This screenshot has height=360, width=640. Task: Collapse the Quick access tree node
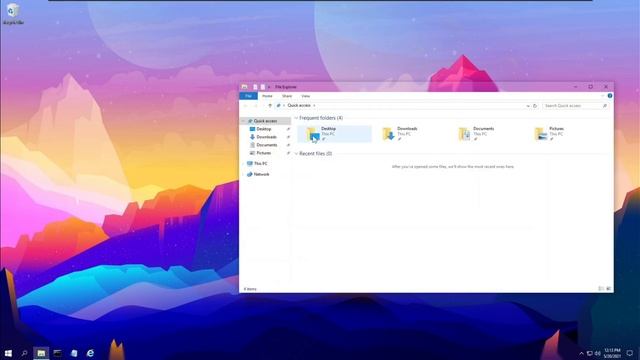coord(244,121)
